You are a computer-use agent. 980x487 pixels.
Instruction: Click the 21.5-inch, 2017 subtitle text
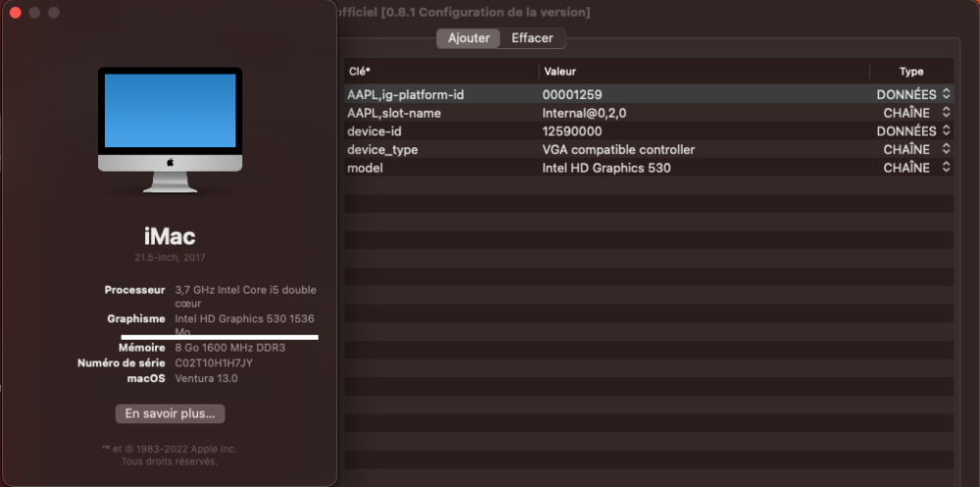click(x=170, y=257)
